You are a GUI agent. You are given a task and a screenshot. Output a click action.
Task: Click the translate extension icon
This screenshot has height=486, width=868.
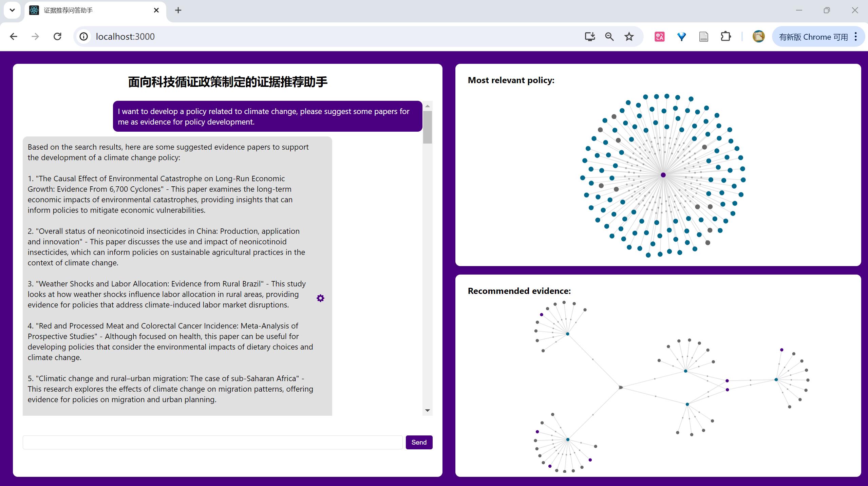pos(659,37)
